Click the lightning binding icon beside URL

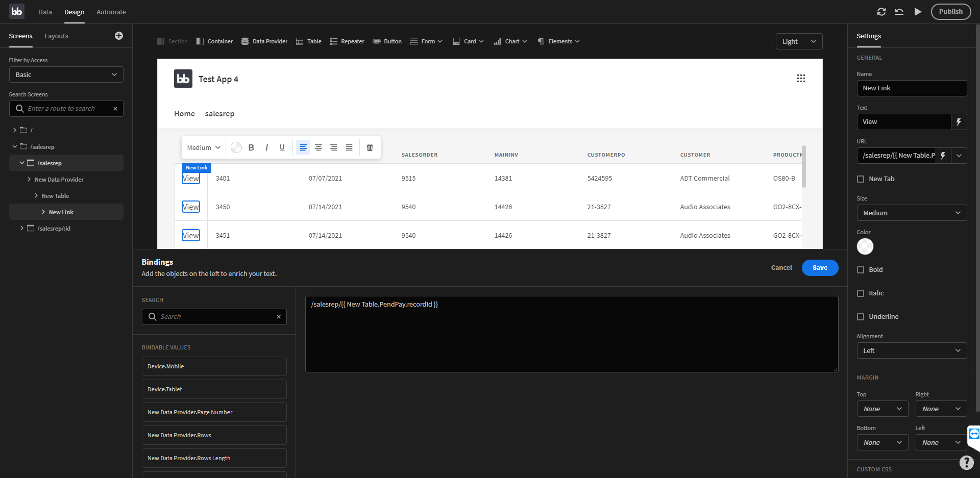click(x=942, y=156)
